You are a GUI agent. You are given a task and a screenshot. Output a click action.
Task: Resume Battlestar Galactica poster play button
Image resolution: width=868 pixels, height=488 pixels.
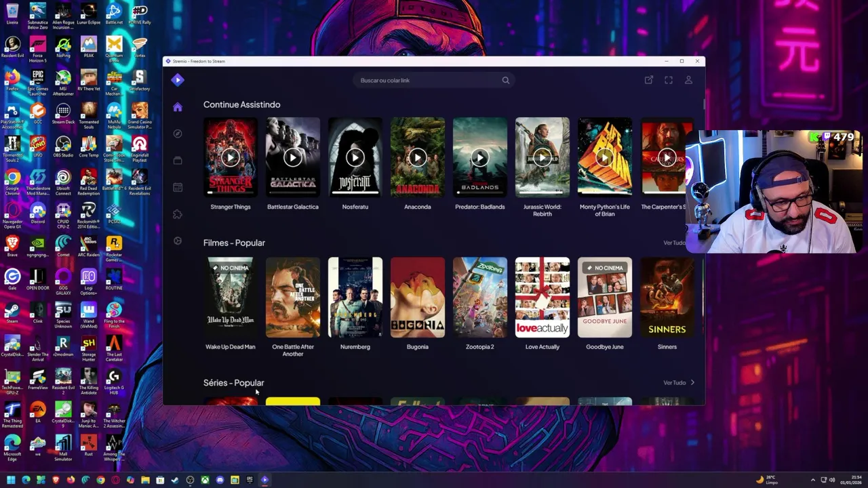pos(293,157)
